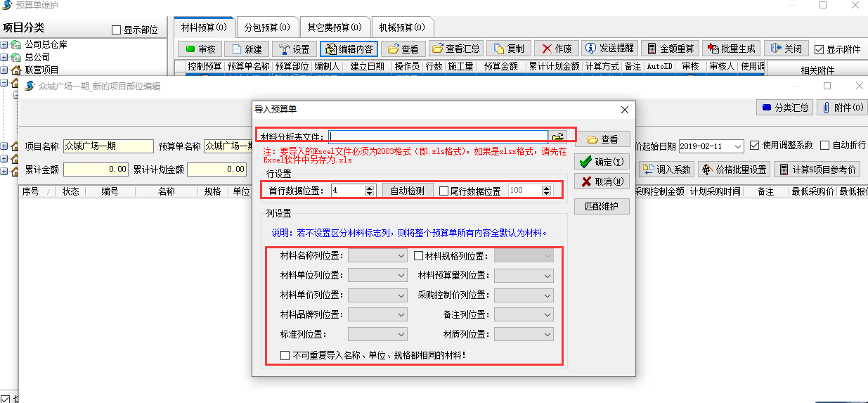Open 材料单位列位置 dropdown
Viewport: 868px width, 403px height.
(x=377, y=276)
